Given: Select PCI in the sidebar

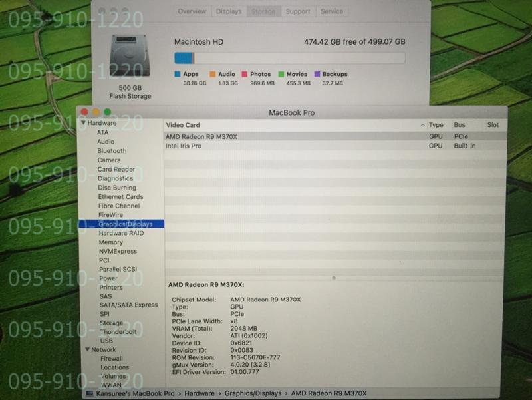Looking at the screenshot, I should click(104, 260).
